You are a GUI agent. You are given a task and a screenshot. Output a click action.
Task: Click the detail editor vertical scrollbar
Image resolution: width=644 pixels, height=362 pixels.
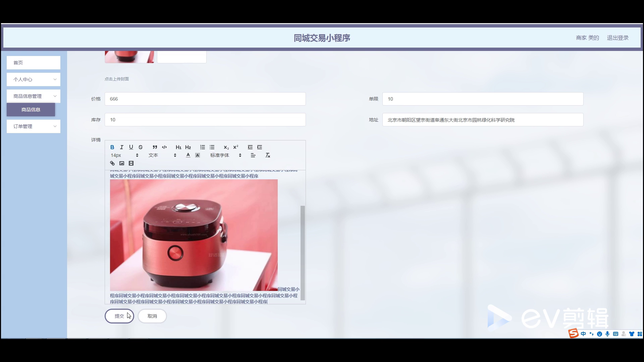pyautogui.click(x=303, y=253)
